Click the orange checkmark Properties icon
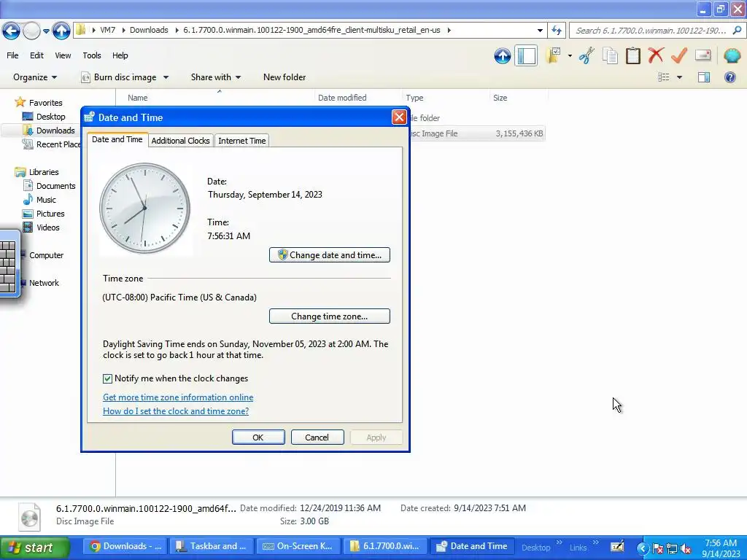Screen dimensions: 747x560 [679, 55]
